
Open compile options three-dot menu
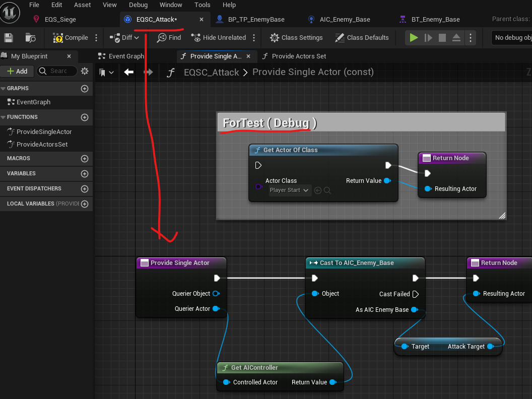[96, 38]
